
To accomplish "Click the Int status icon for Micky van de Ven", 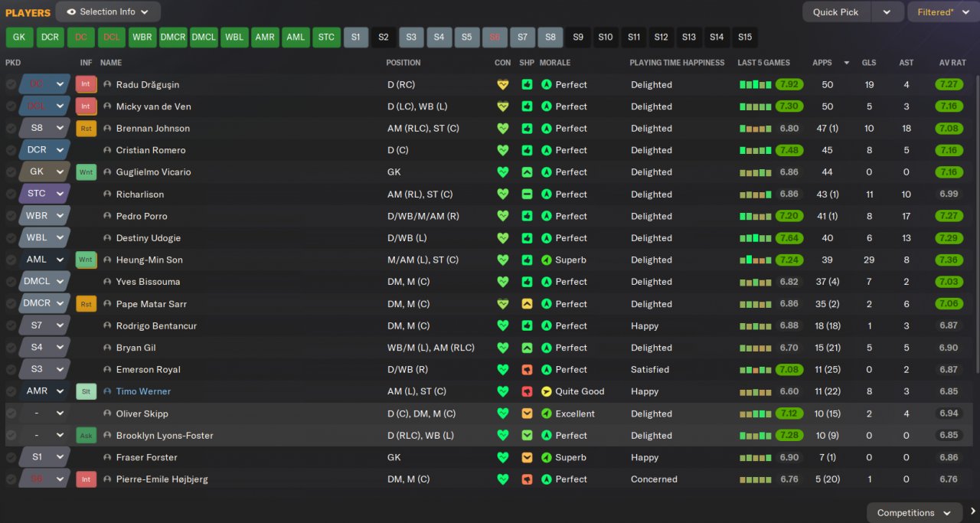I will [86, 106].
